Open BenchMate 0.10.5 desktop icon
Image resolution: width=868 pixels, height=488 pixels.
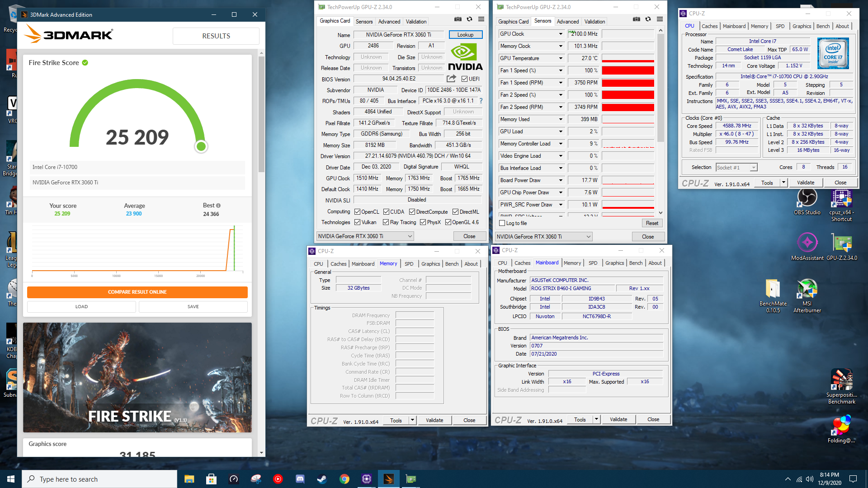(773, 296)
